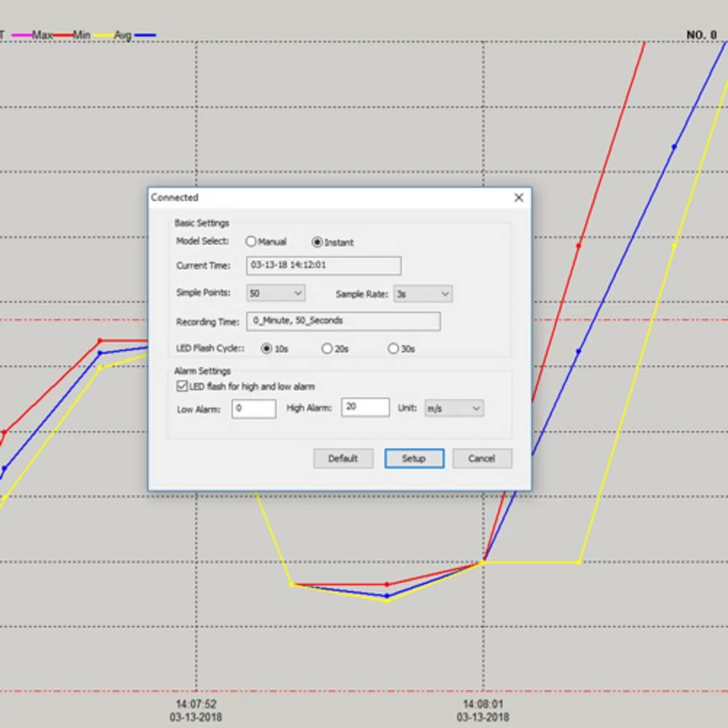The image size is (728, 728).
Task: Open the Unit dropdown showing m/s
Action: pos(454,408)
